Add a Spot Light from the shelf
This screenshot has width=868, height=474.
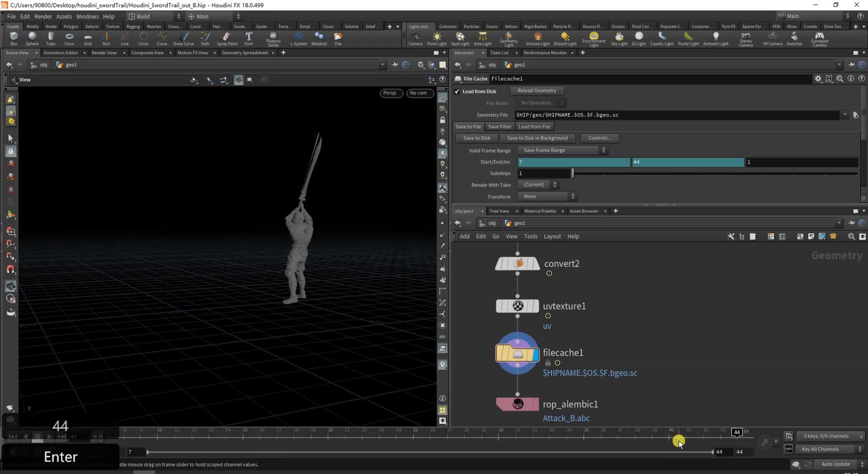(460, 38)
